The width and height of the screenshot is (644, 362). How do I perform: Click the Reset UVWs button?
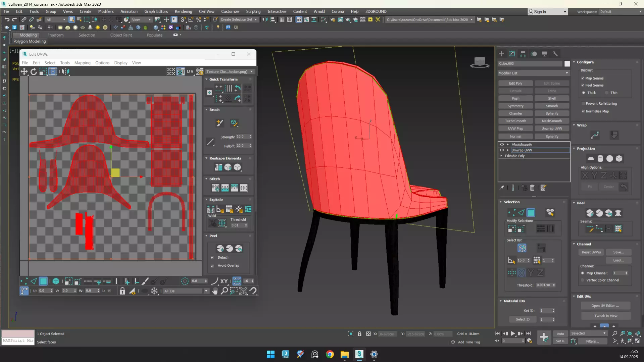591,252
